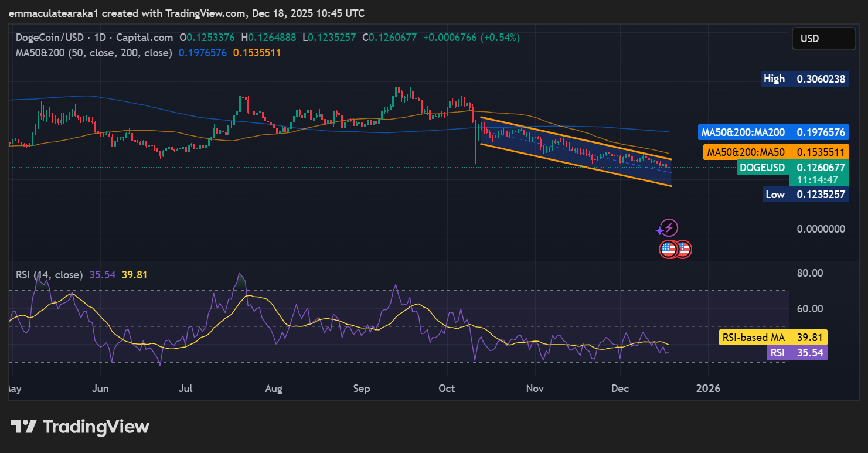Open the USD currency selector
Image resolution: width=868 pixels, height=453 pixels.
tap(823, 39)
